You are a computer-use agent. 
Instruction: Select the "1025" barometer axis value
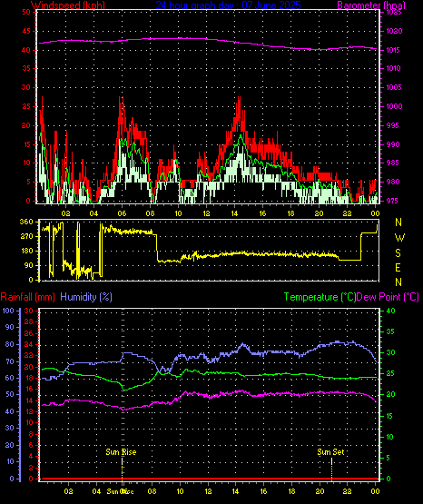pyautogui.click(x=393, y=13)
